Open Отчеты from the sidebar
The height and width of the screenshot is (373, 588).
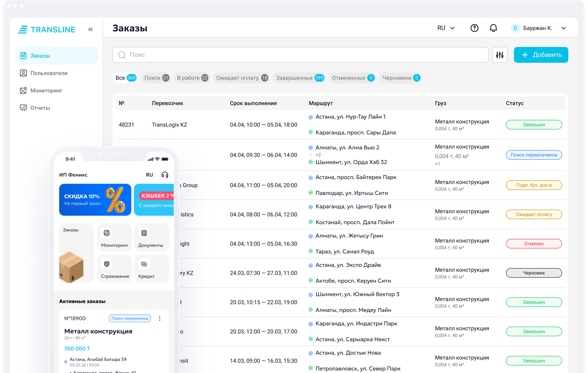40,108
